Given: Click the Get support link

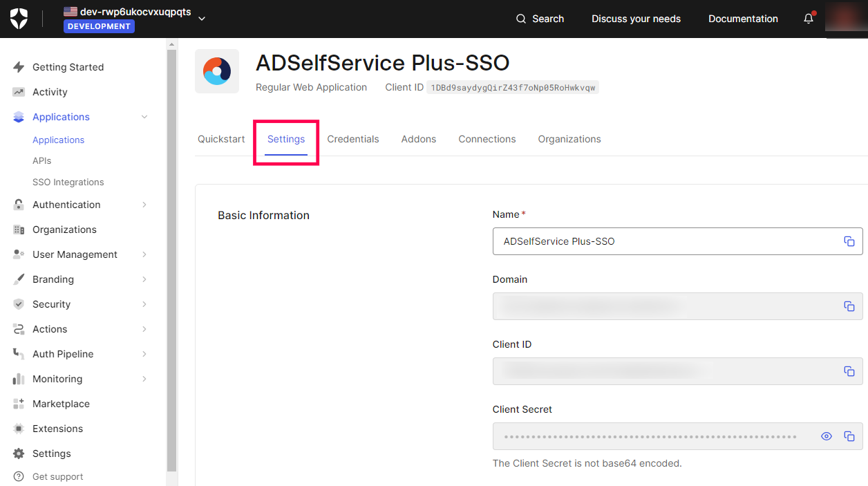Looking at the screenshot, I should click(x=57, y=476).
